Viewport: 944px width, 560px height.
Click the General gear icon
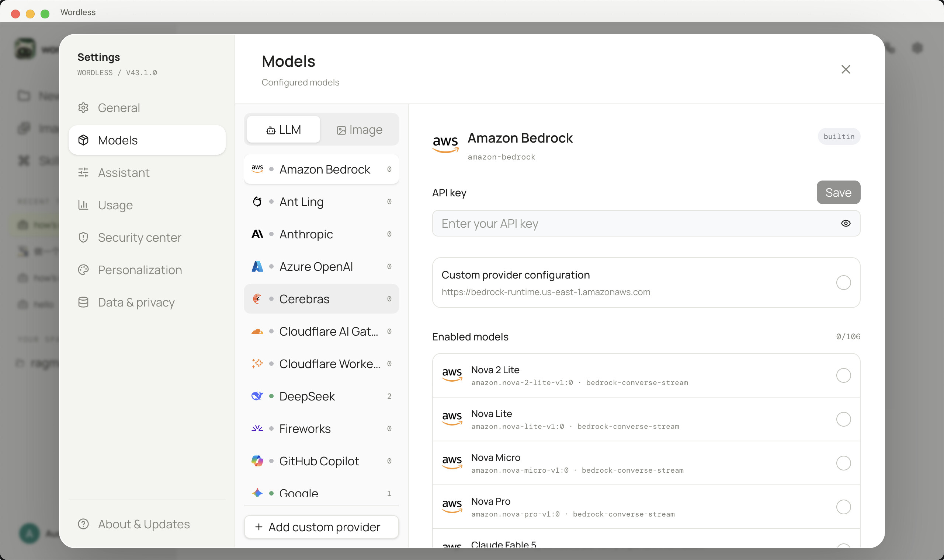coord(83,108)
